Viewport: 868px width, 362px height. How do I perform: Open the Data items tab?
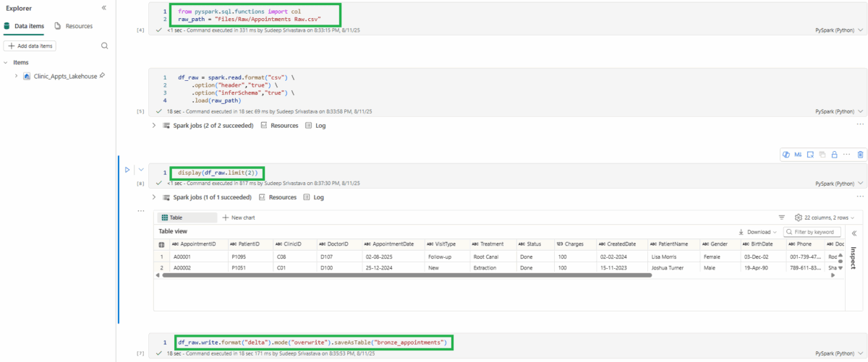click(x=24, y=26)
